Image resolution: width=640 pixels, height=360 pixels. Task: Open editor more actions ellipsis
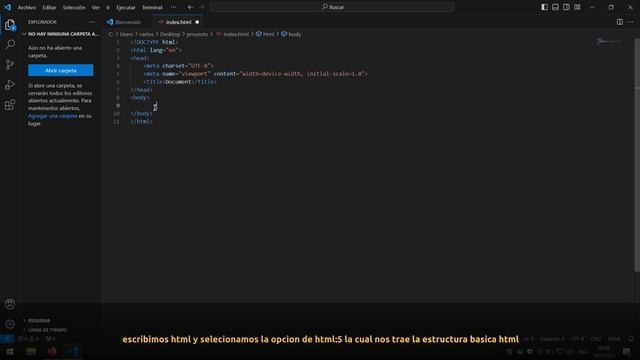631,22
